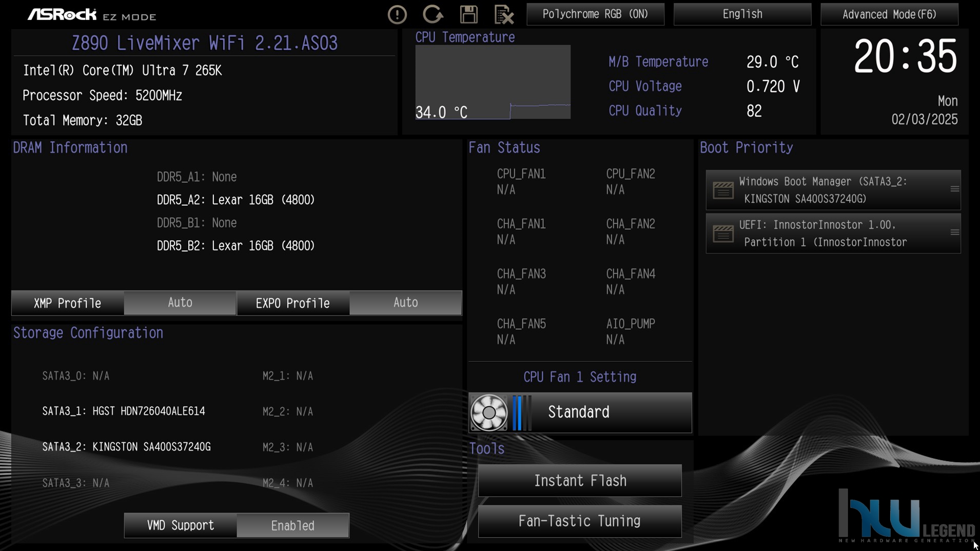Grab the UEFI Innostor entry reorder handle
Image resolution: width=980 pixels, height=551 pixels.
tap(954, 233)
